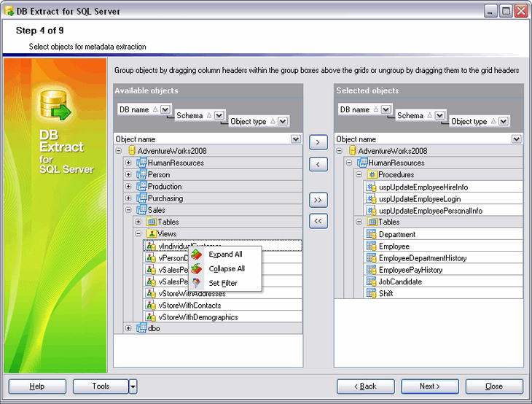Click the Set Filter funnel icon
The image size is (532, 404).
[197, 283]
